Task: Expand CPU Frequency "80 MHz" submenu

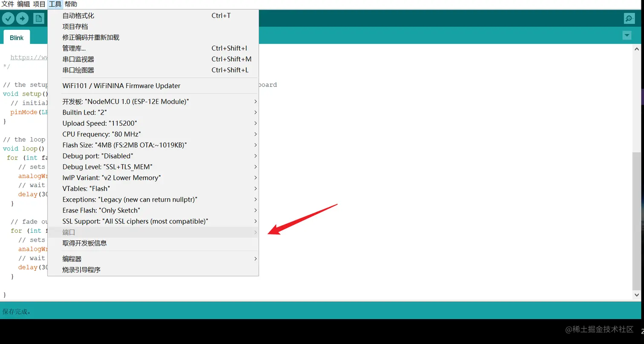Action: (153, 134)
